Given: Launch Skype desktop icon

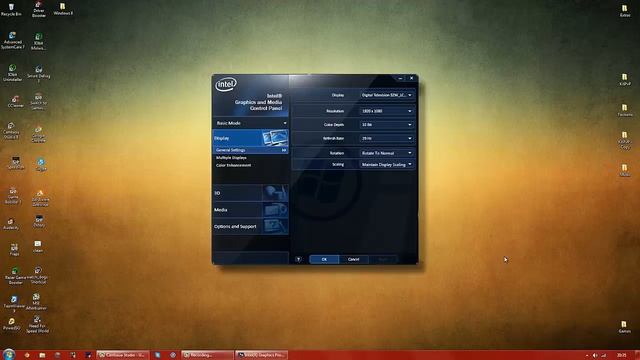Looking at the screenshot, I should pyautogui.click(x=41, y=165).
